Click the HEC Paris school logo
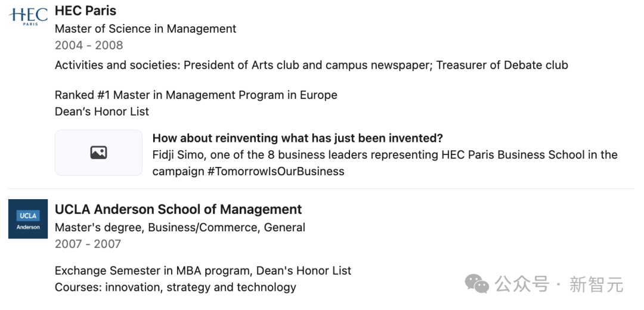Image resolution: width=644 pixels, height=310 pixels. [28, 15]
